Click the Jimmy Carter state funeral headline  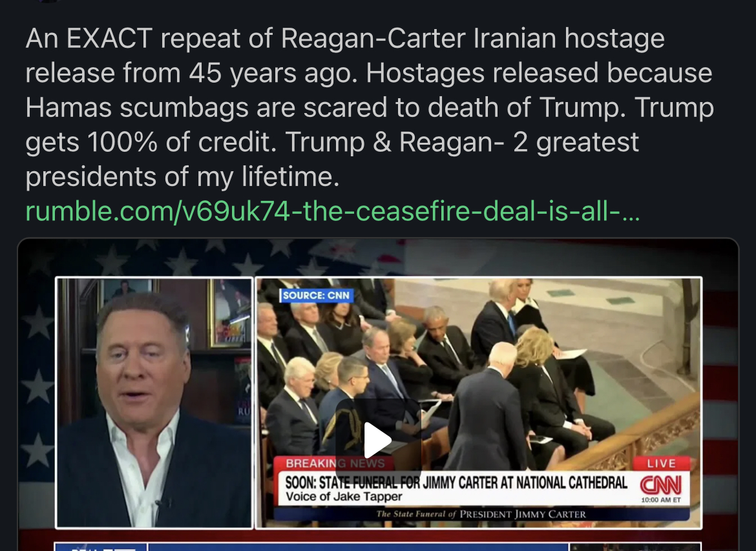(456, 483)
